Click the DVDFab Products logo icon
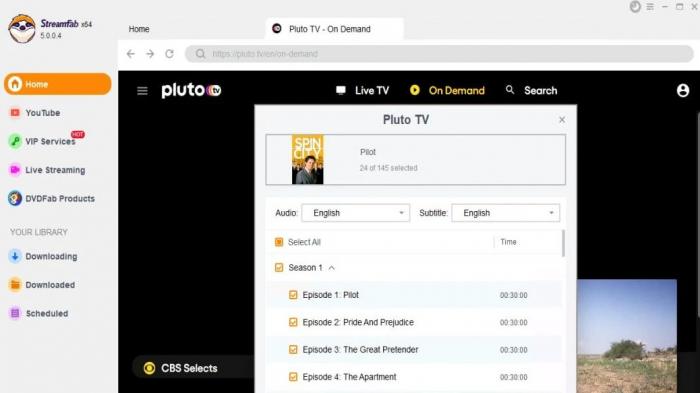This screenshot has height=393, width=700. (x=15, y=199)
